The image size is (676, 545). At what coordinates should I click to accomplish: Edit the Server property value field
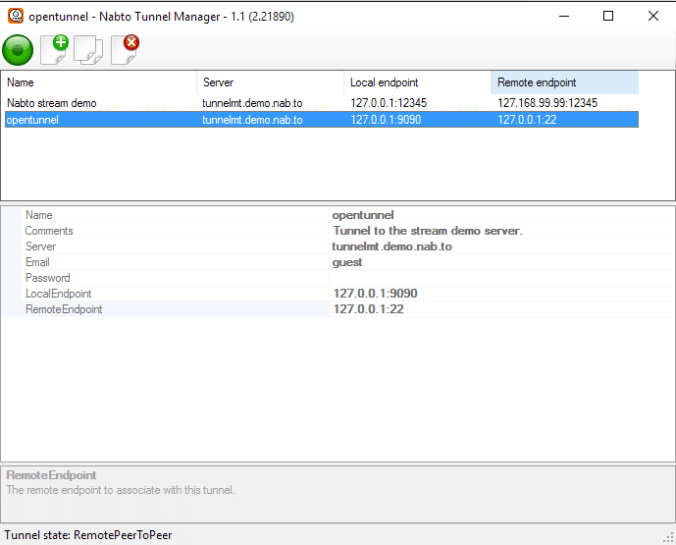(x=502, y=246)
